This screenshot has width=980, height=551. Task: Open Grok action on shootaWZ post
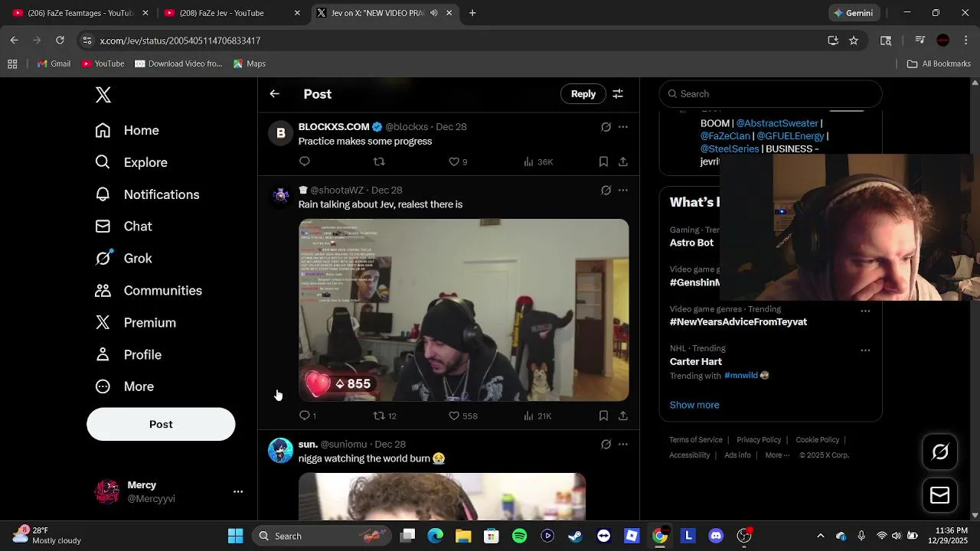point(606,191)
